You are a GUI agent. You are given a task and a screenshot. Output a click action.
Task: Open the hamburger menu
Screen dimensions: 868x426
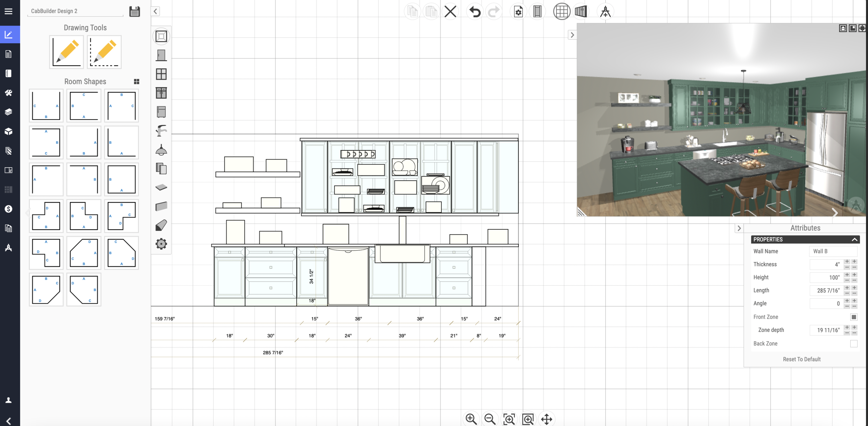[8, 11]
